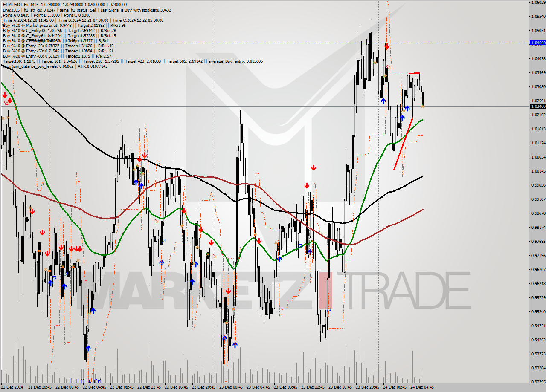Click the 1.0356 price scale label
This screenshot has height=392, width=546.
[x=538, y=72]
